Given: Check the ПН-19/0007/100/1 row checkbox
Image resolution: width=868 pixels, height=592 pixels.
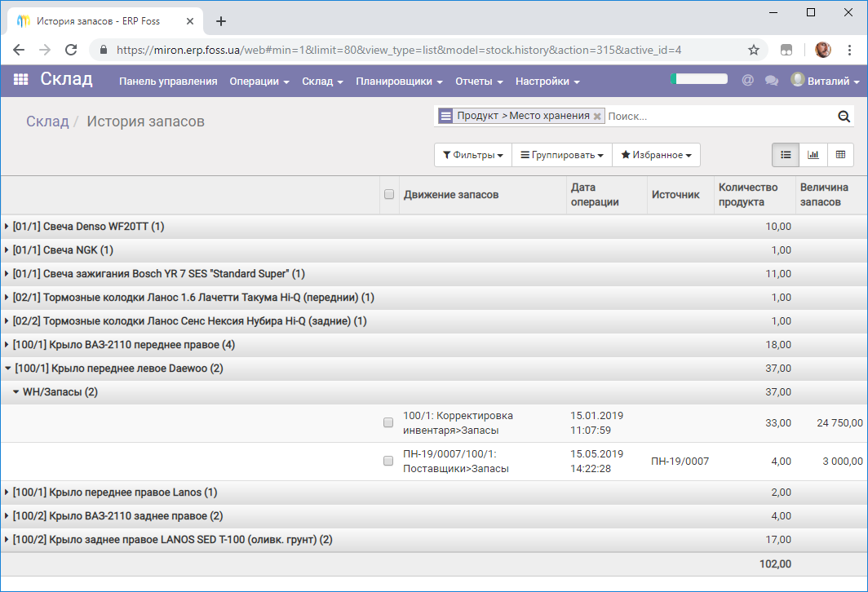Looking at the screenshot, I should pos(388,461).
